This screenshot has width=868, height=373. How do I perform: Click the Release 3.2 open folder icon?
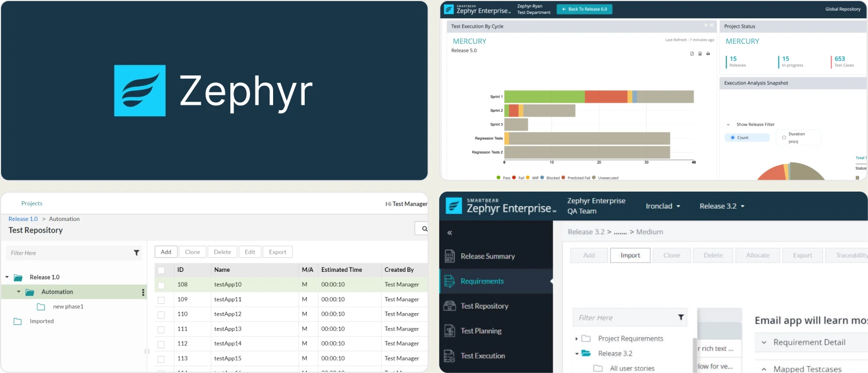click(586, 353)
